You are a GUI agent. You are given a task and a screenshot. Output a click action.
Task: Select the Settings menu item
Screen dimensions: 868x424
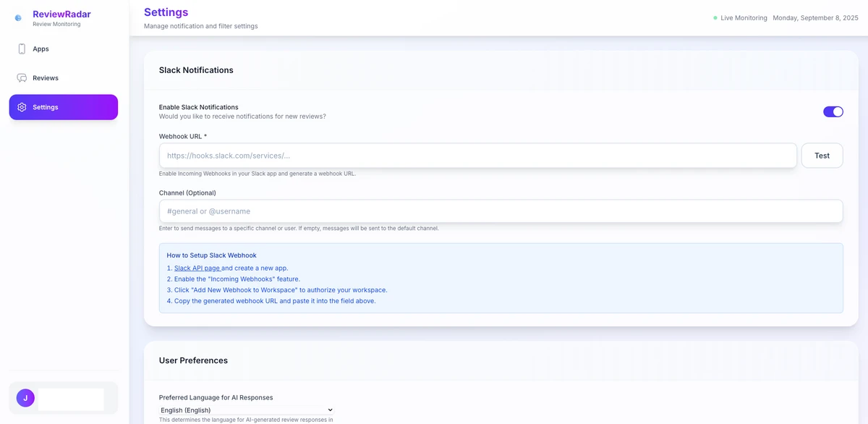(64, 107)
